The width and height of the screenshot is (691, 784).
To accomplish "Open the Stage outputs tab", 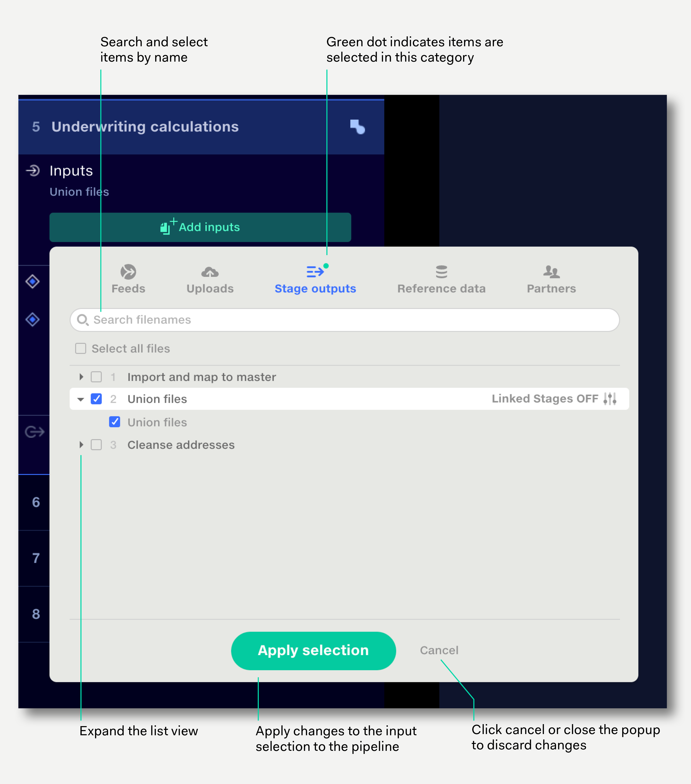I will tap(315, 279).
